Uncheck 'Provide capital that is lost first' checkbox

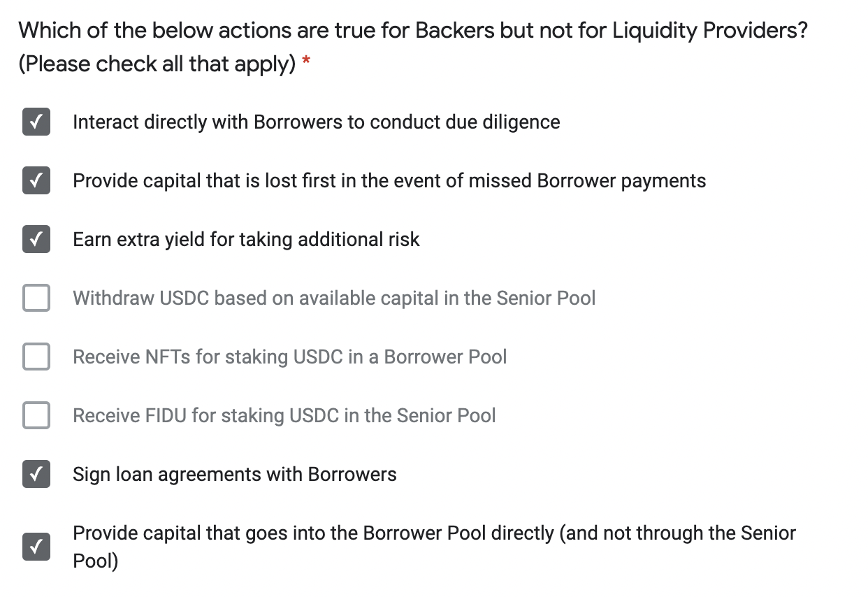tap(36, 181)
